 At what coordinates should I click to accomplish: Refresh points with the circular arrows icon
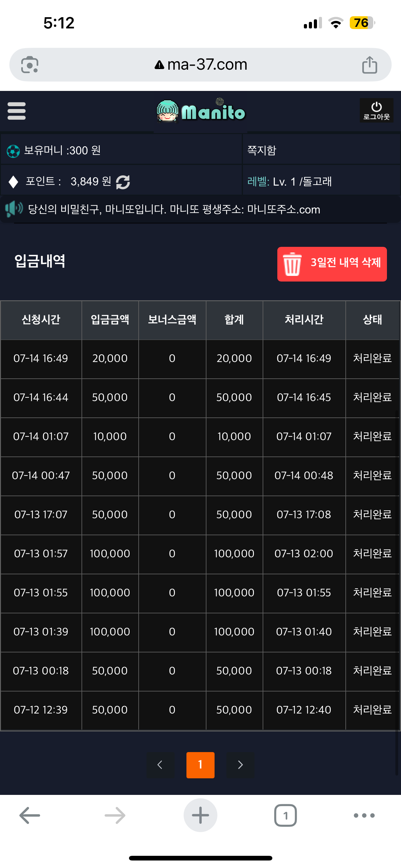click(x=123, y=182)
